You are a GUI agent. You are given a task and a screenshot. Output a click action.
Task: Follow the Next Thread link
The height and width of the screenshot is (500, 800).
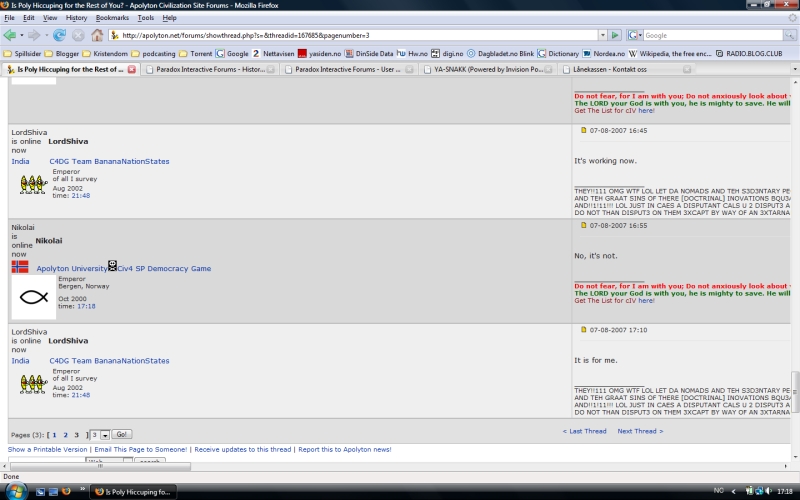640,431
